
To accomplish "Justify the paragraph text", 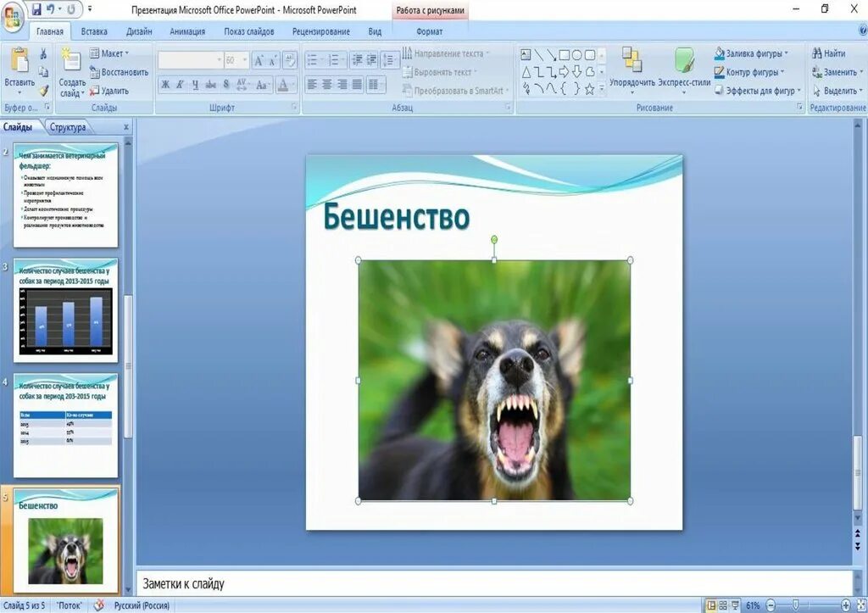I will point(357,85).
